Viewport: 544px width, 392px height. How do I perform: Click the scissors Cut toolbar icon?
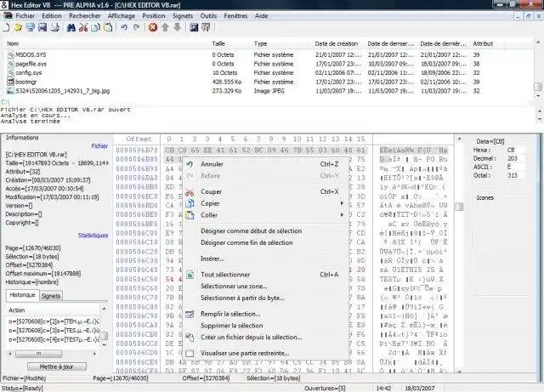(83, 27)
